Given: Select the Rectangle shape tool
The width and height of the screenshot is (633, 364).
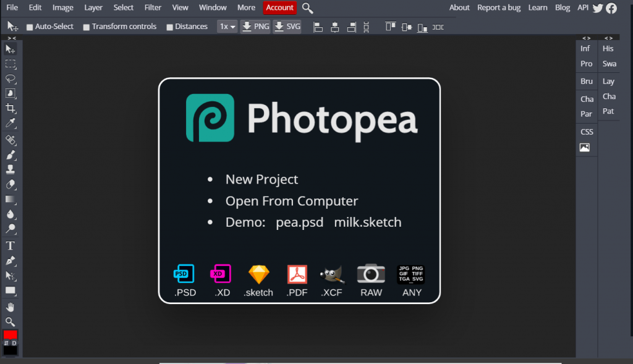Looking at the screenshot, I should click(11, 290).
